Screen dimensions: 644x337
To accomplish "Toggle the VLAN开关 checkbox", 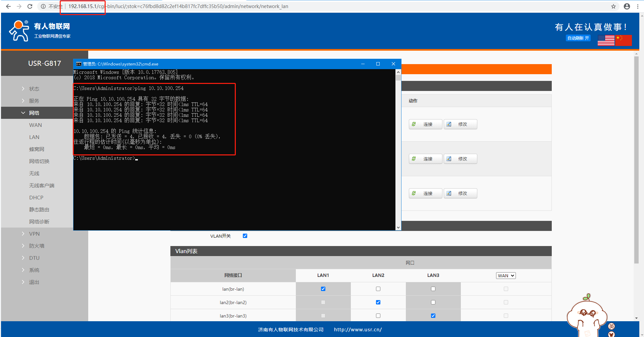I will tap(245, 236).
